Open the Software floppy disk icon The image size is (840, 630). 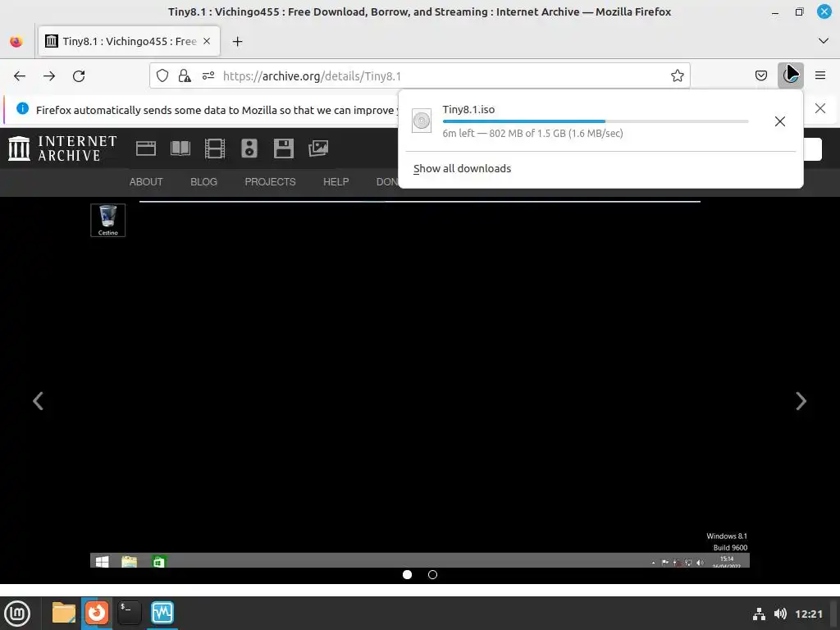tap(283, 148)
